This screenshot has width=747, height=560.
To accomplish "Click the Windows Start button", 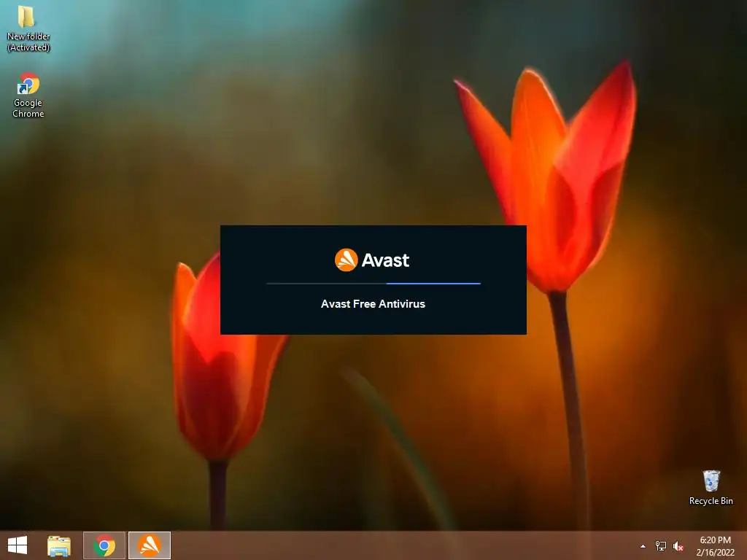I will (x=18, y=545).
